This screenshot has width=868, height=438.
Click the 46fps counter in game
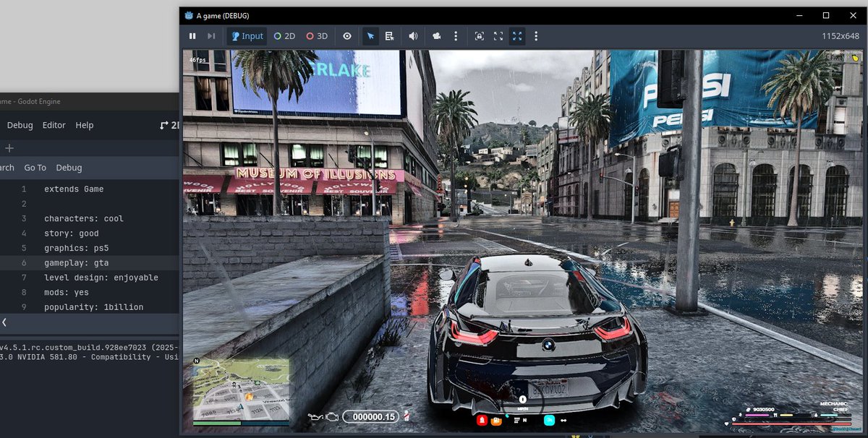tap(197, 60)
